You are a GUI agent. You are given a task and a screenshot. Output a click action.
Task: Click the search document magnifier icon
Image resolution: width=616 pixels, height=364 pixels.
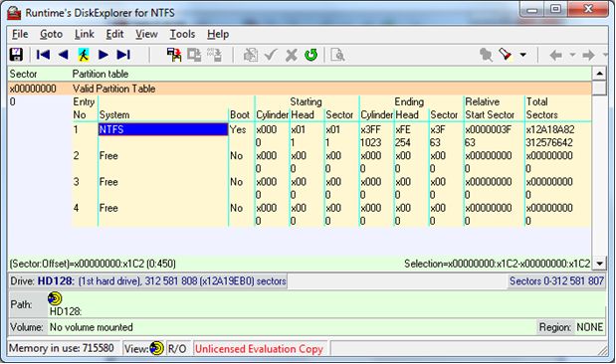(x=337, y=55)
